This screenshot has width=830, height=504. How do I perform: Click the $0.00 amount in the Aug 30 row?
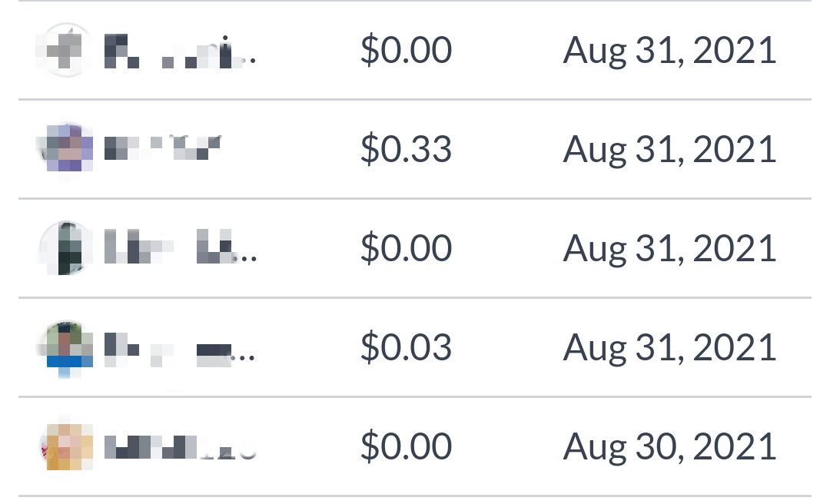(406, 446)
